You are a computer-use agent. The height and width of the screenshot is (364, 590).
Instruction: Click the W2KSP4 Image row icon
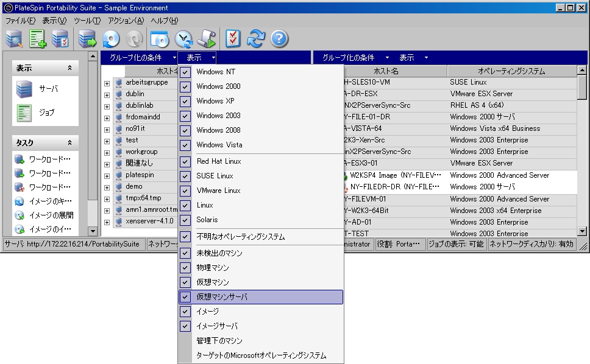[345, 175]
